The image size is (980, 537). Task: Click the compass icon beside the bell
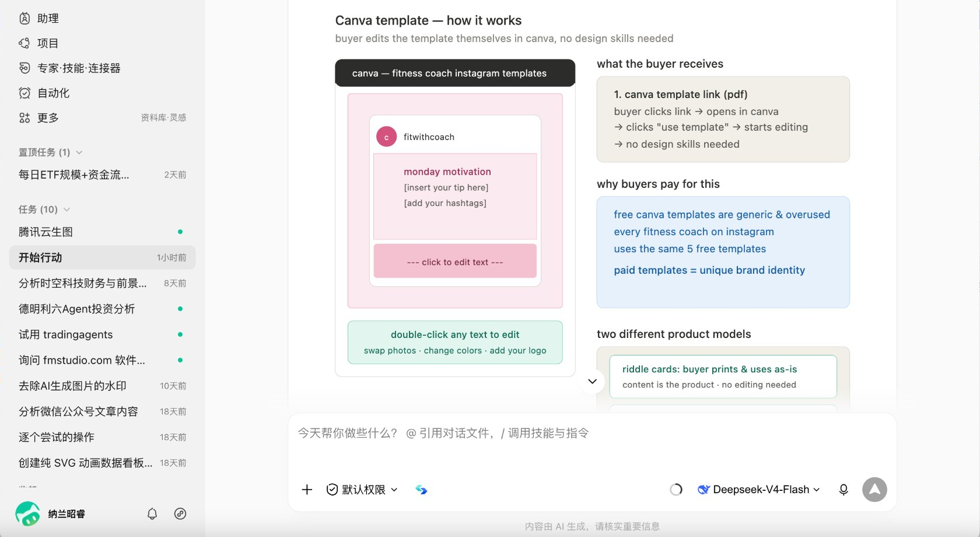tap(180, 514)
